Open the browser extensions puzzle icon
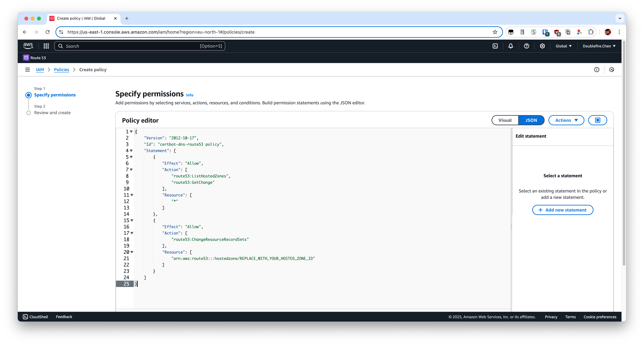The image size is (644, 345). [591, 32]
